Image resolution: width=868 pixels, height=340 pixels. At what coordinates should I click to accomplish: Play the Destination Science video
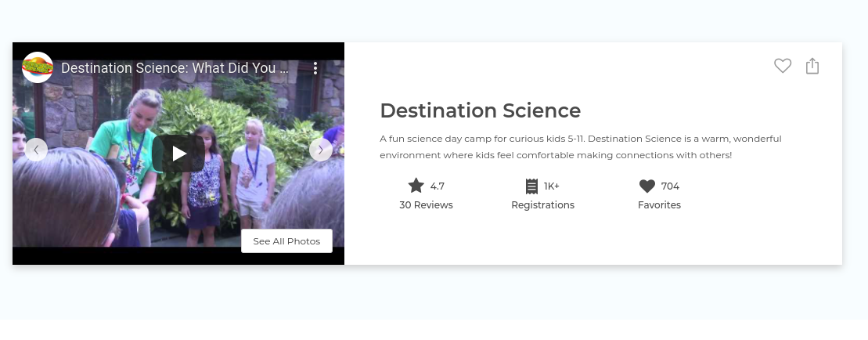(x=178, y=154)
